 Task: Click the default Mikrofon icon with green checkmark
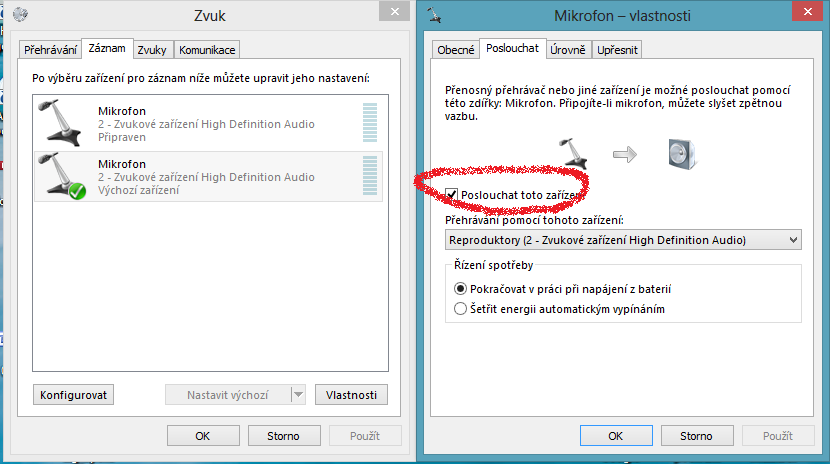(x=62, y=176)
